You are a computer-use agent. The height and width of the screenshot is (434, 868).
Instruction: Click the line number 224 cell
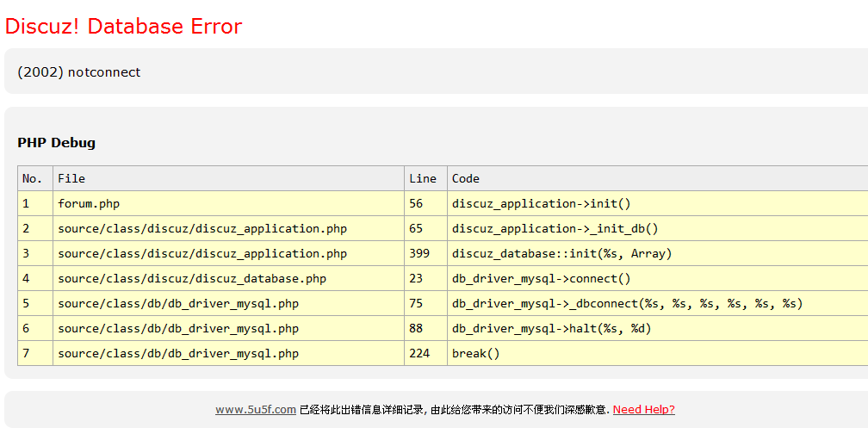[419, 354]
